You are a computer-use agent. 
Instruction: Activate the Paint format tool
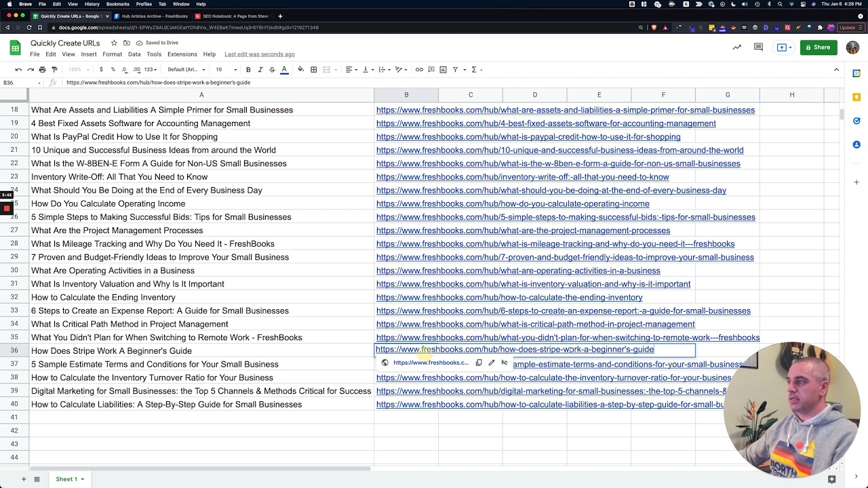tap(54, 69)
